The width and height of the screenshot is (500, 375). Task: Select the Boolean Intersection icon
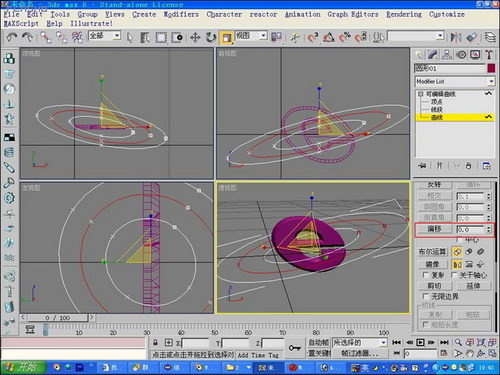pos(480,252)
